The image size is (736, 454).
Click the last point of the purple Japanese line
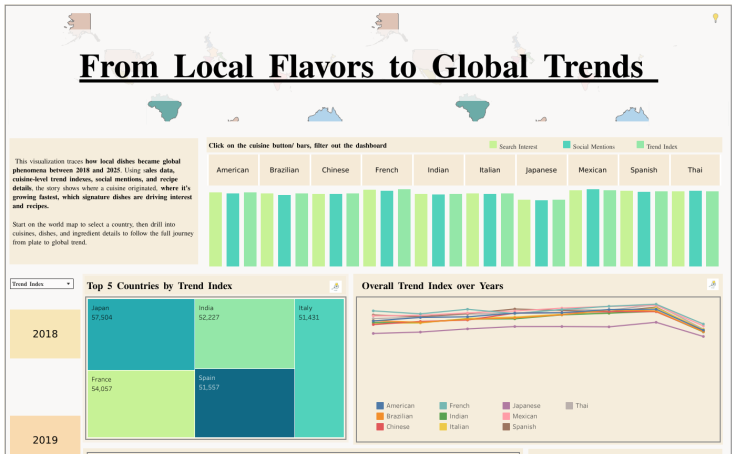(703, 336)
